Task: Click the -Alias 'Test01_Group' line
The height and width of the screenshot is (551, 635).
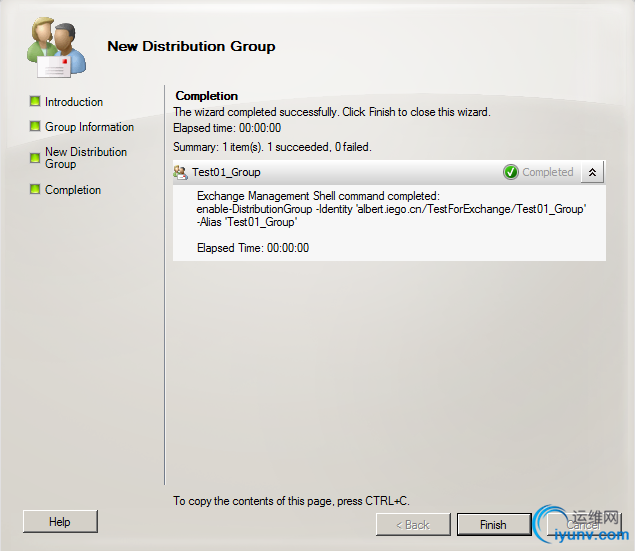Action: tap(247, 222)
